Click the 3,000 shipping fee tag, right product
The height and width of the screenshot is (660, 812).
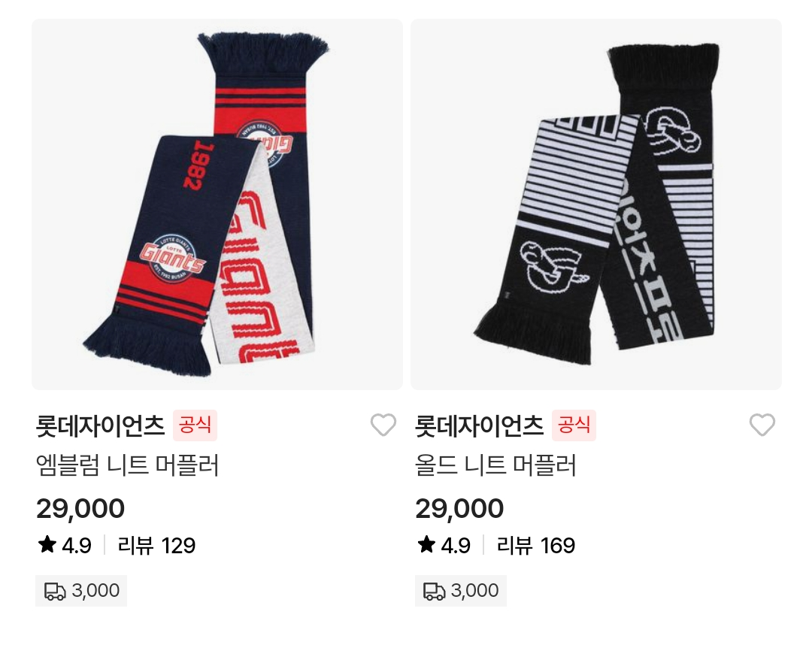click(x=460, y=591)
